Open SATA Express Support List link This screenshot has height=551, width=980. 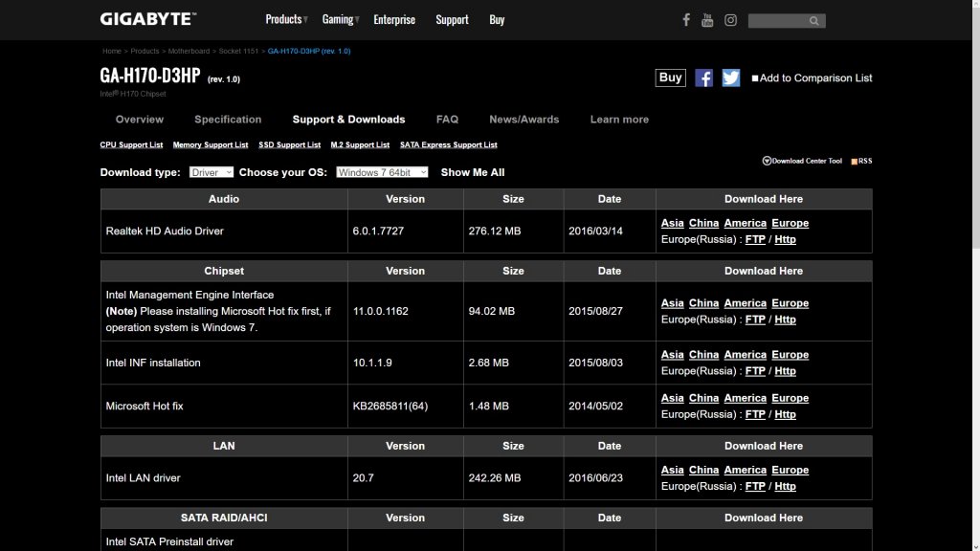point(449,145)
